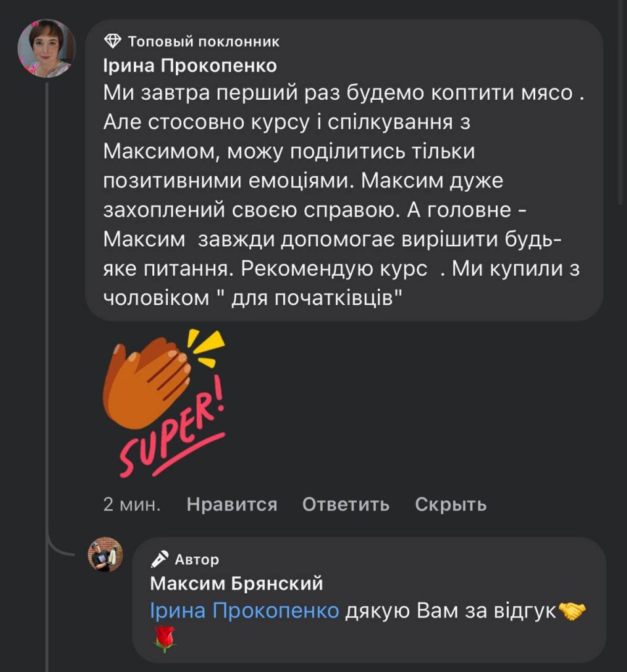
Task: Click the clapping hands SUPER sticker
Action: tap(164, 402)
